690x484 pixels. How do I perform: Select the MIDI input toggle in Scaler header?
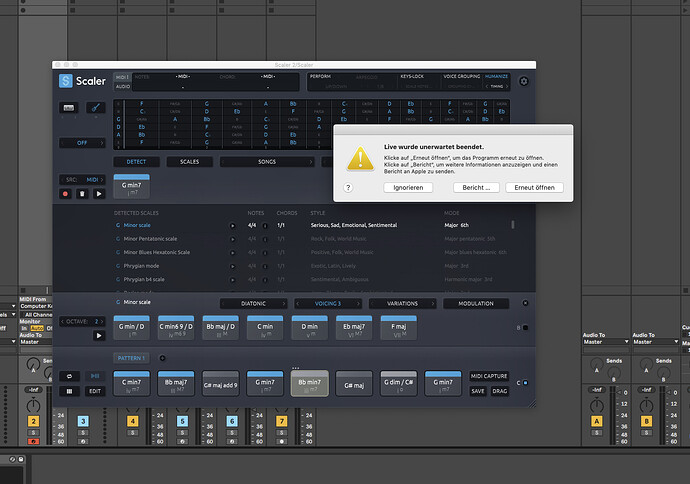(122, 77)
